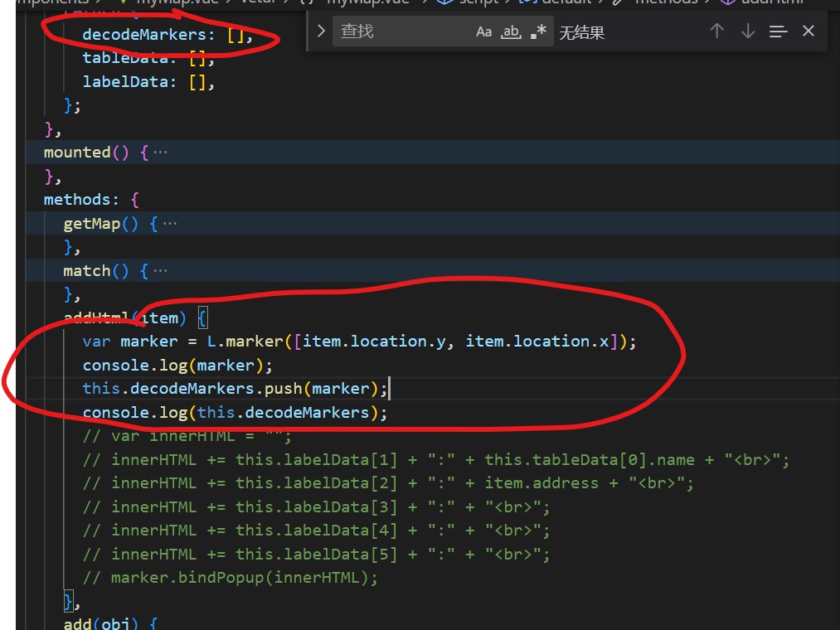Go to previous match arrow
The width and height of the screenshot is (840, 630).
[x=716, y=31]
